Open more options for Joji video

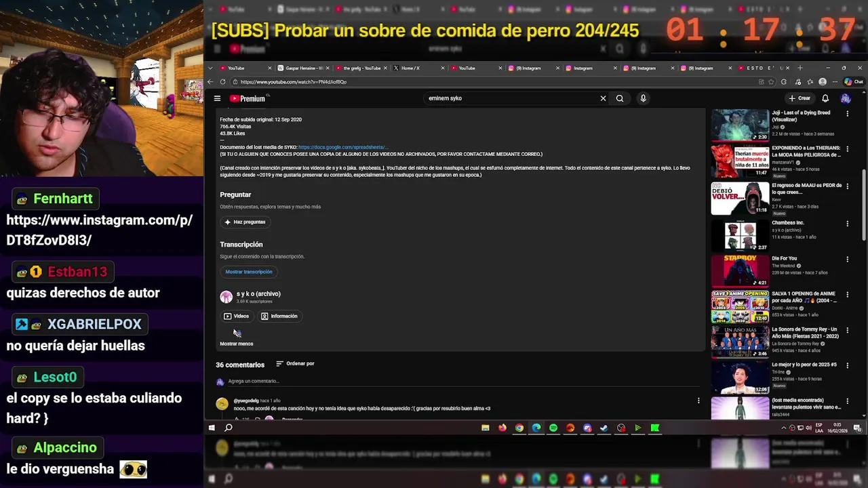(847, 113)
